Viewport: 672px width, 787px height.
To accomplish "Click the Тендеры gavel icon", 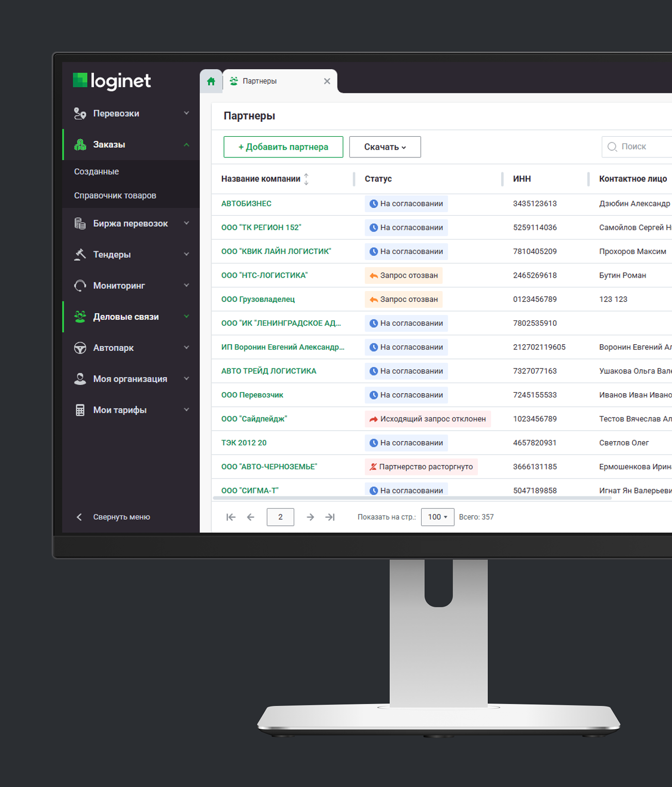I will coord(80,254).
